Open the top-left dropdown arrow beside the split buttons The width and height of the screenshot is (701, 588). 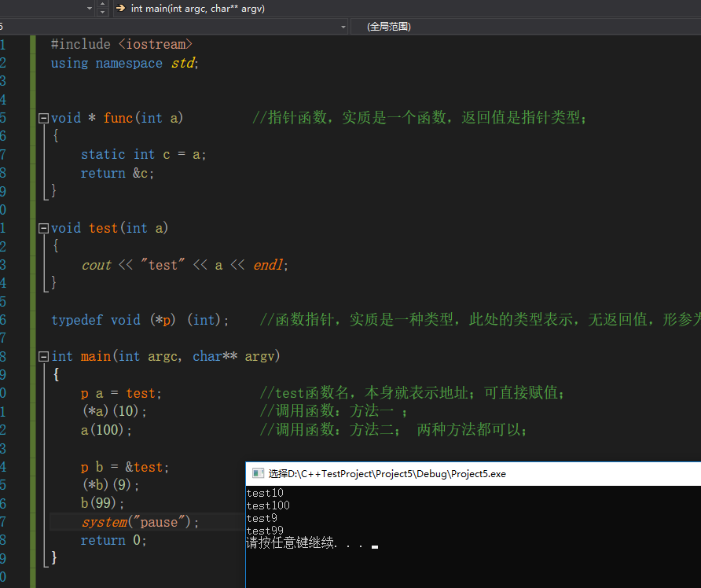point(90,8)
